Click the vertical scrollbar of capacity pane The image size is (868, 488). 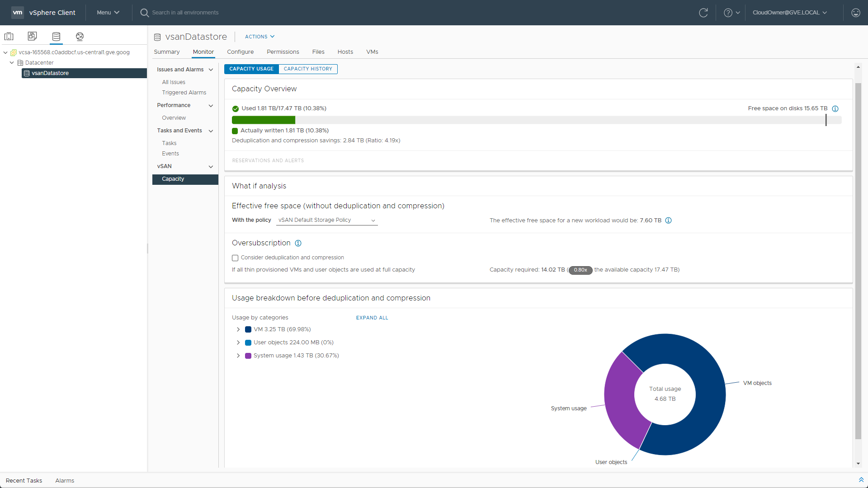(858, 261)
